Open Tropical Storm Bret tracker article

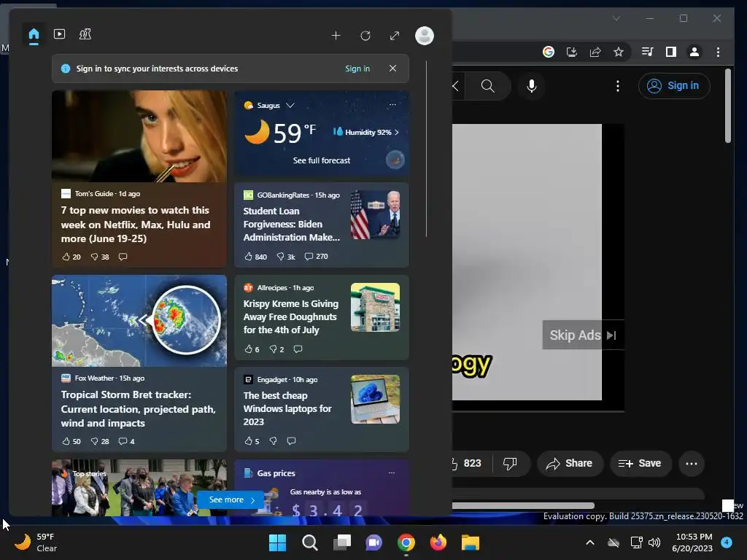tap(138, 408)
